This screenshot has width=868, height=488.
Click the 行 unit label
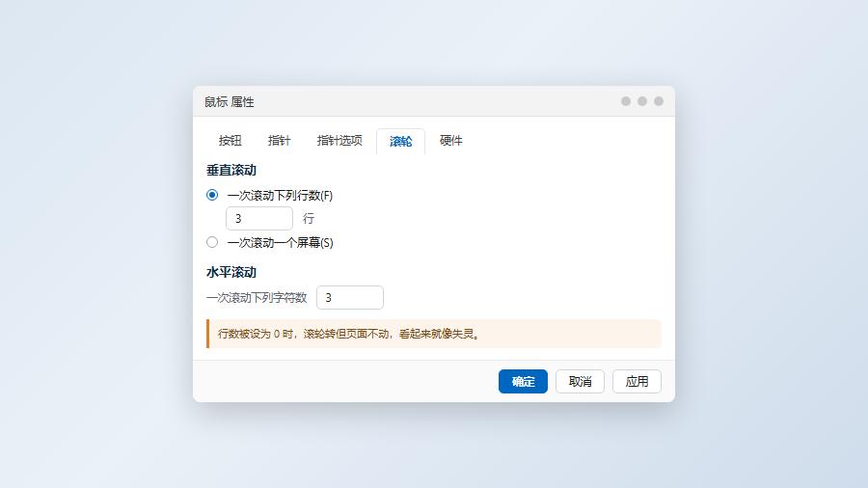[309, 219]
